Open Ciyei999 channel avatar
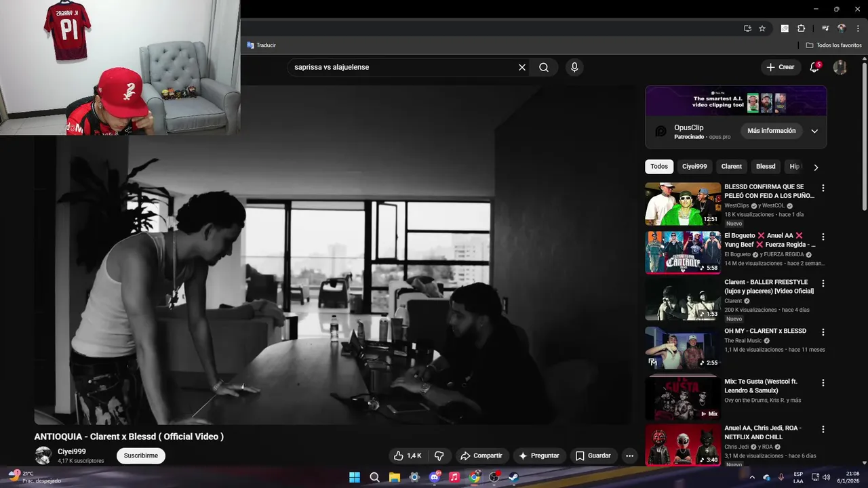 pyautogui.click(x=43, y=455)
